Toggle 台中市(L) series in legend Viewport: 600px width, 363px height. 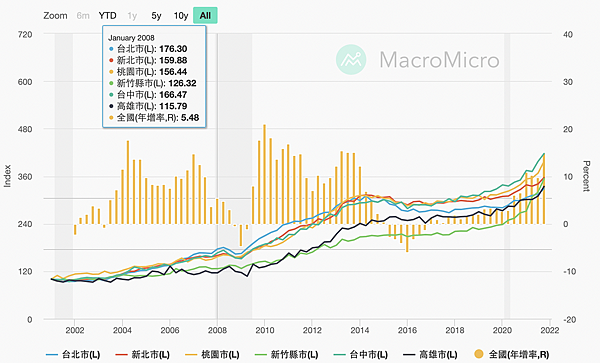(360, 355)
